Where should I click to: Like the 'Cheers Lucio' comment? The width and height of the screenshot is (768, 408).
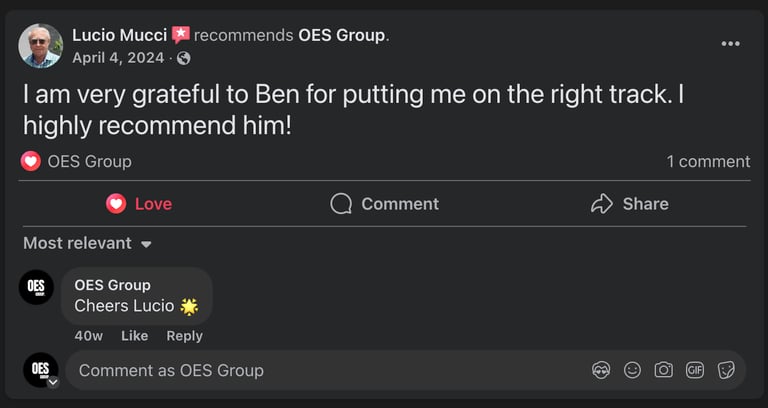134,336
